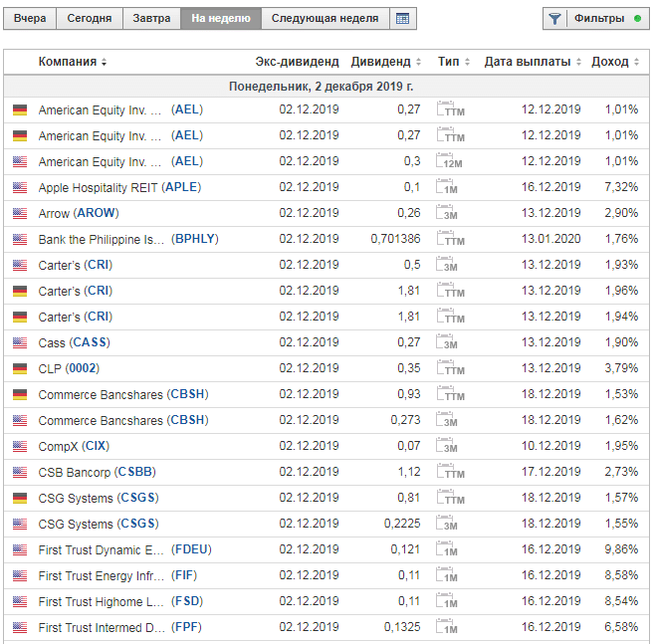Sort by Доход column header
The image size is (653, 644).
pyautogui.click(x=614, y=62)
